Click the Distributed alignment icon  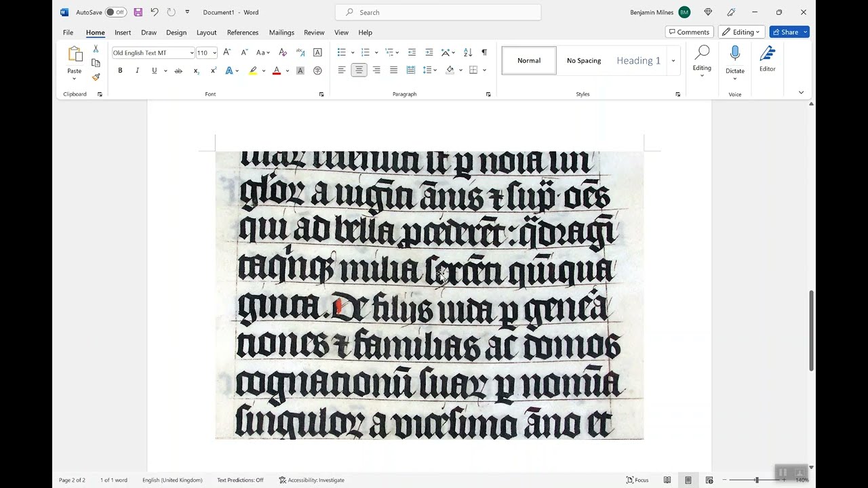tap(410, 70)
